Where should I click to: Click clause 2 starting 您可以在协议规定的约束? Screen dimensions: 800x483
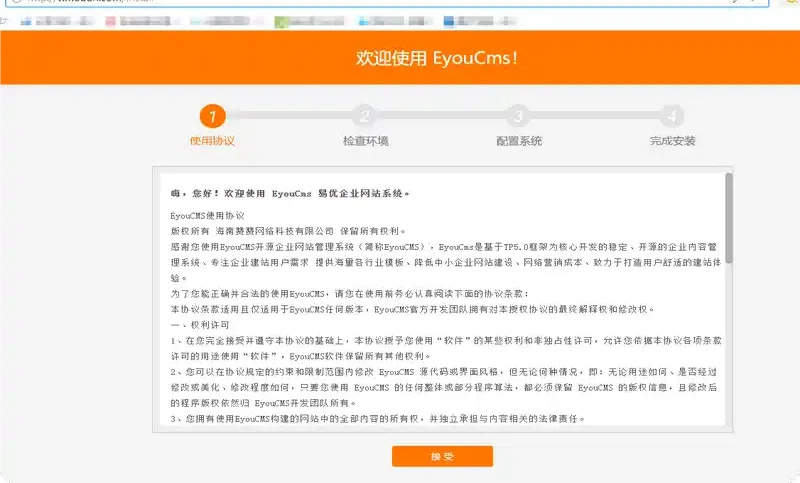click(x=444, y=387)
